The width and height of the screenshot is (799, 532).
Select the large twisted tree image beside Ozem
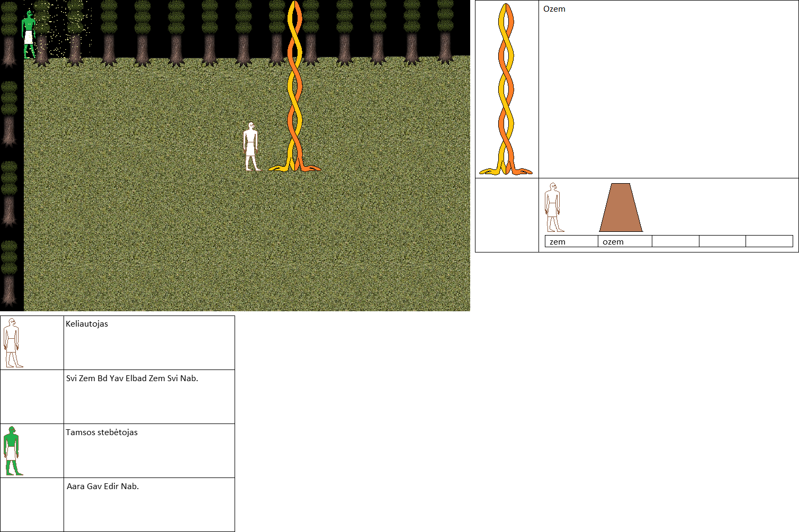pos(506,89)
